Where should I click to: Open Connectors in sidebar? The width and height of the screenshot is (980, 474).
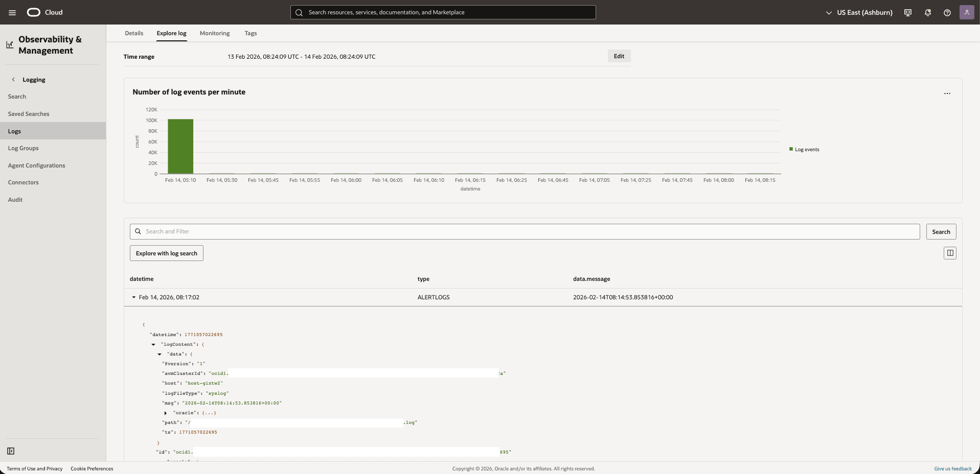click(x=23, y=182)
